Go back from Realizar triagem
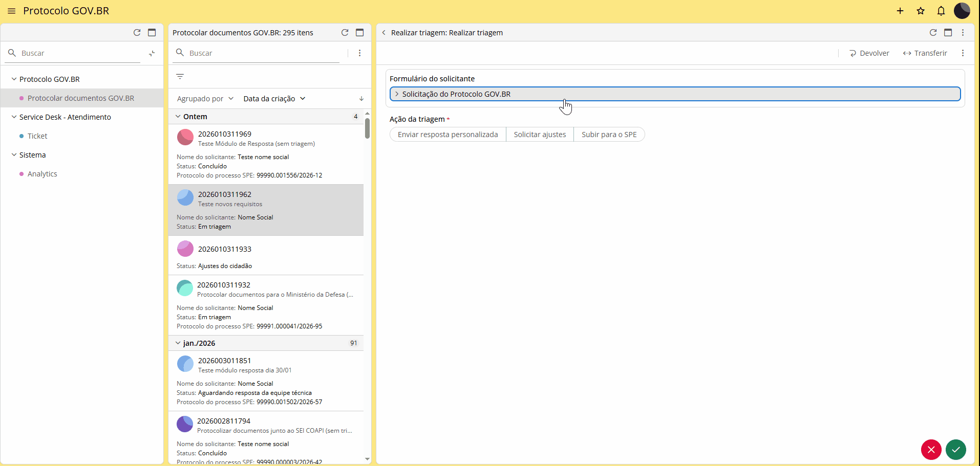980x466 pixels. [384, 32]
